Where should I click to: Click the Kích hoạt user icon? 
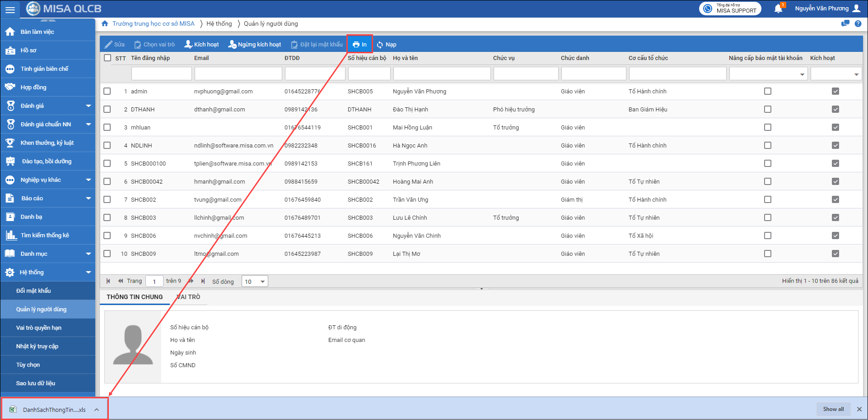coord(188,44)
